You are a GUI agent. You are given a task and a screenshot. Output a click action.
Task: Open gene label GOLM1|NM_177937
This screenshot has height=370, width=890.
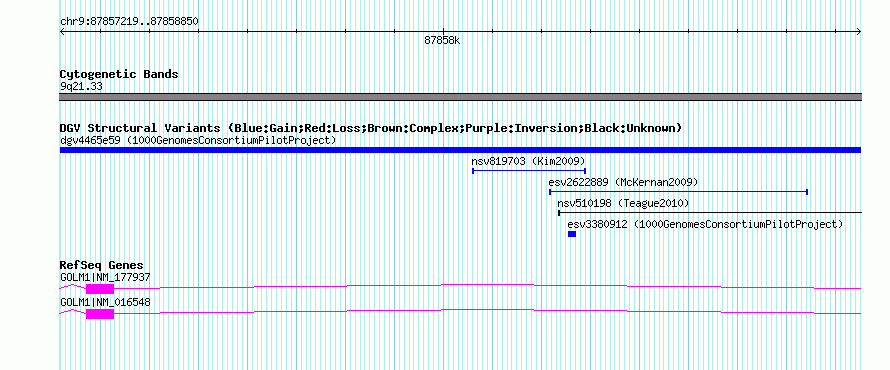tap(105, 278)
